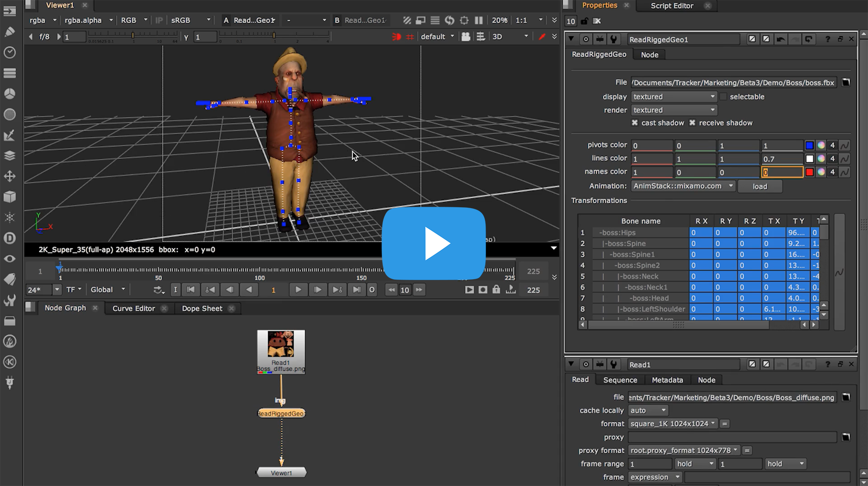868x486 pixels.
Task: Click animation curve icon for lines color
Action: coord(844,159)
